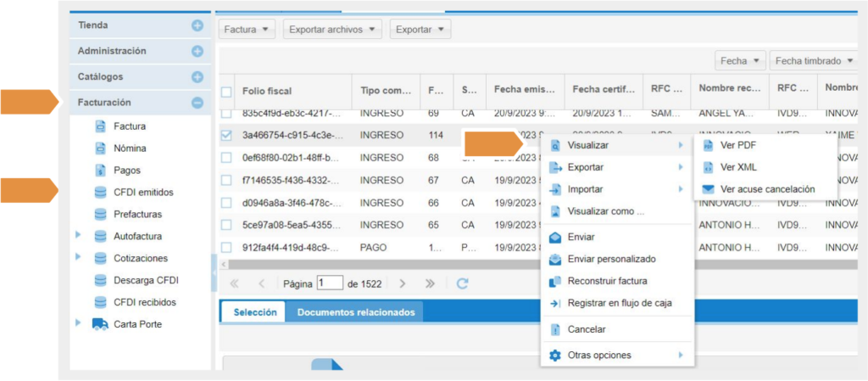Switch to Documentos relacionados tab
This screenshot has height=381, width=868.
[x=355, y=312]
